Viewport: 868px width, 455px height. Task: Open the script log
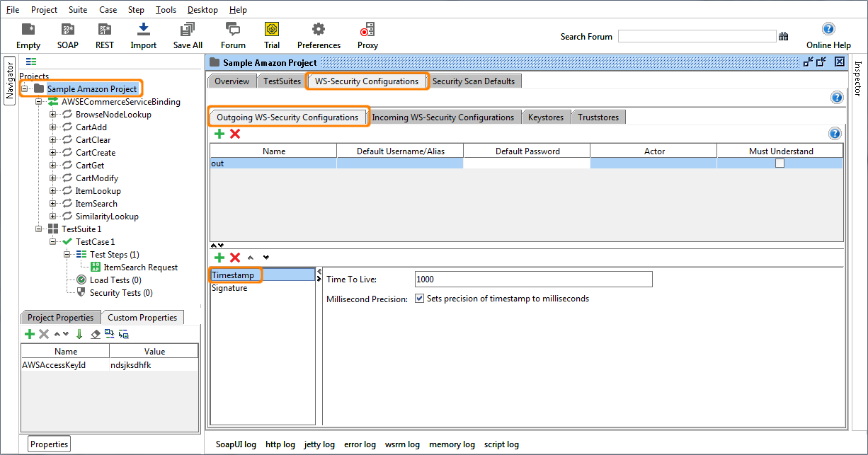[501, 444]
